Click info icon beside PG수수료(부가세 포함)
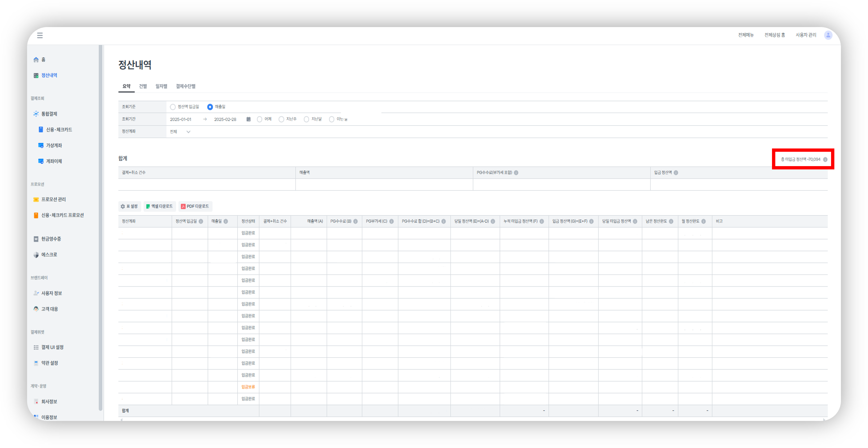This screenshot has height=448, width=868. [516, 173]
